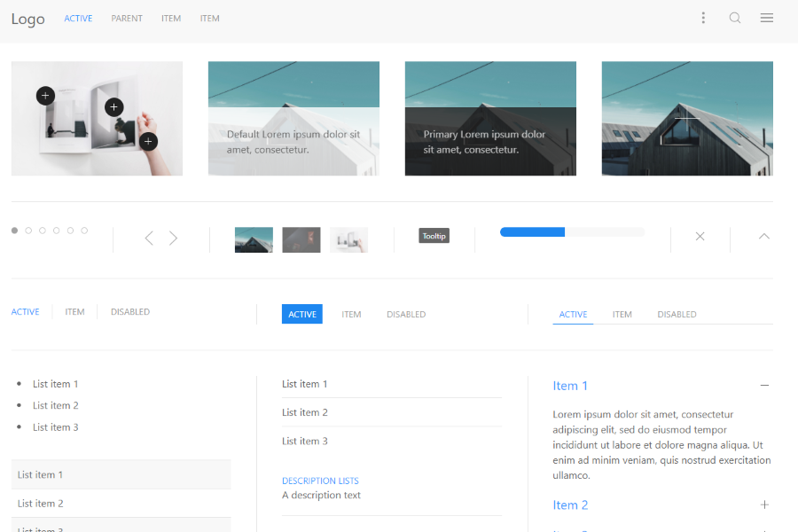Click the search magnifier icon

click(735, 18)
